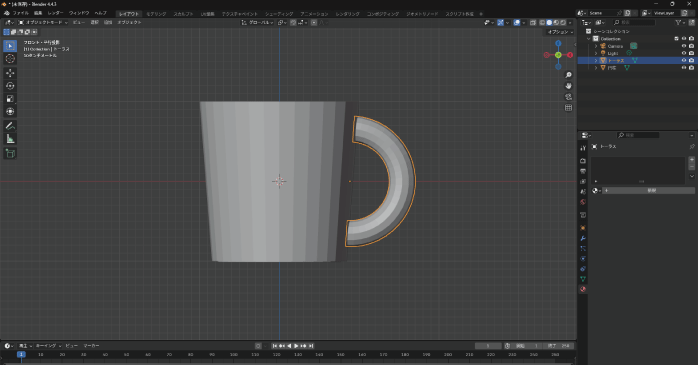Add a material slot with plus button

(x=691, y=159)
